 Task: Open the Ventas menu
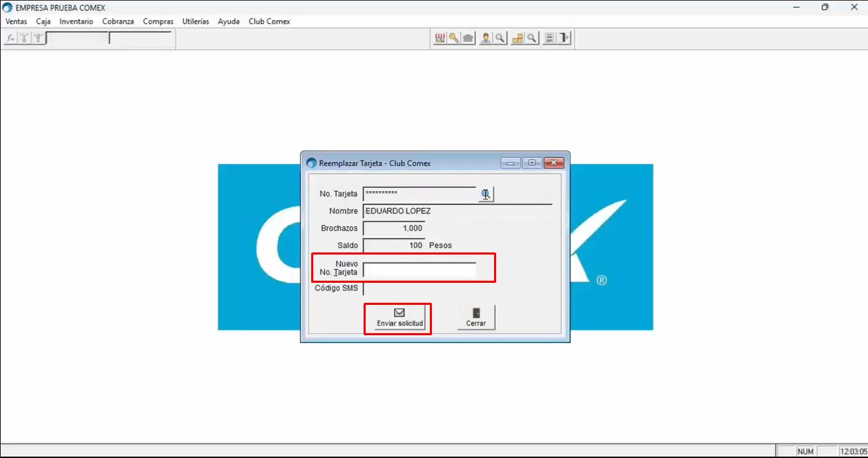[16, 21]
